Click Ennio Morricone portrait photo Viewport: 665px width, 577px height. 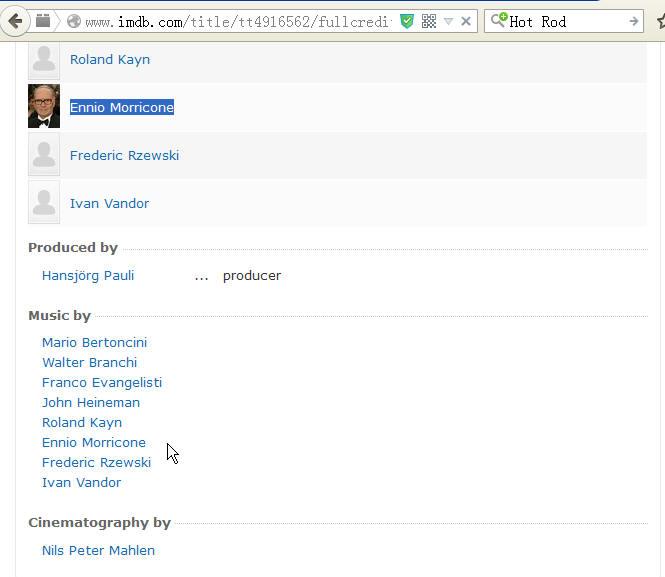point(44,106)
